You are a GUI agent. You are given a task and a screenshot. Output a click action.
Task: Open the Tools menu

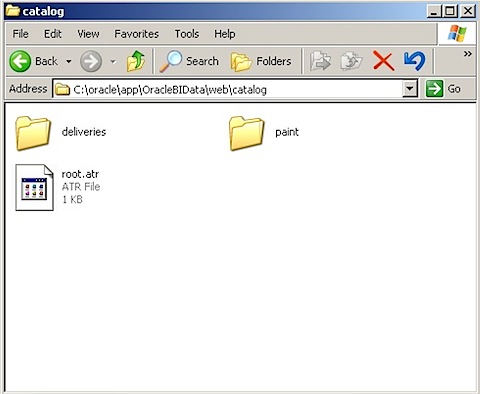click(187, 34)
